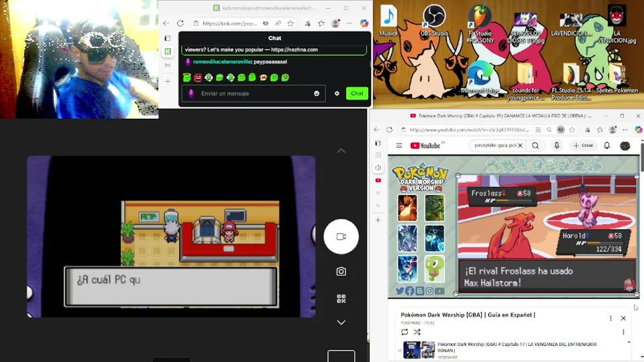This screenshot has height=362, width=644.
Task: Add a new tab in Kick window sidebar
Action: tap(168, 81)
